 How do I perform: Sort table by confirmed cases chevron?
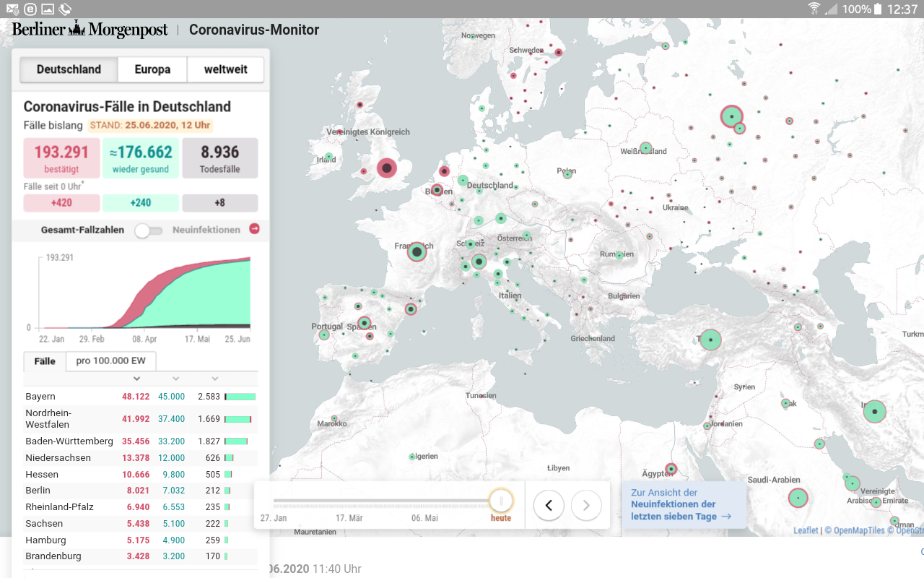[136, 379]
